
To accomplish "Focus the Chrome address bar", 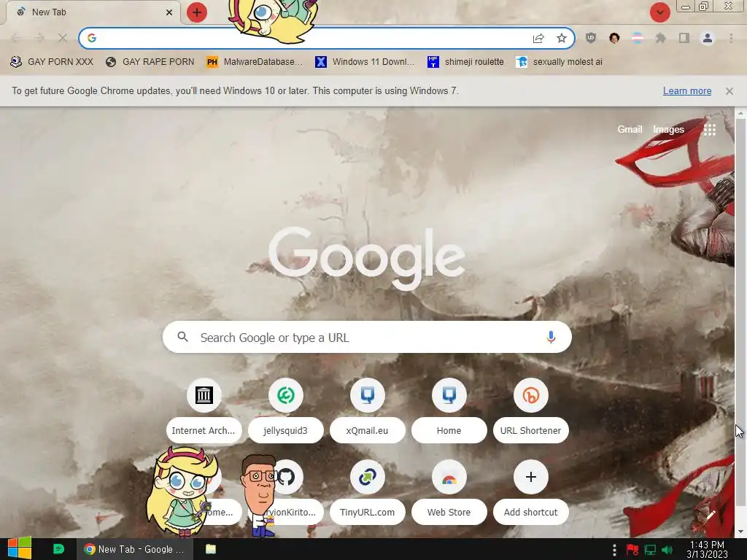I will [326, 38].
